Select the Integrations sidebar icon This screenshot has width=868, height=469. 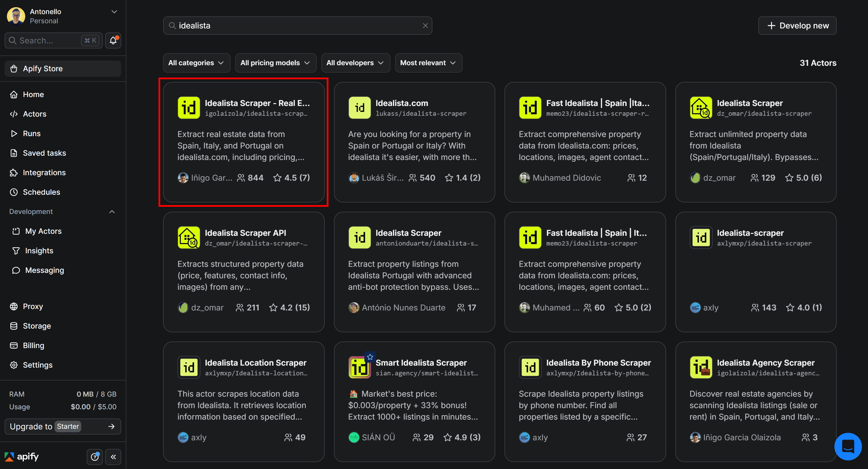[x=14, y=173]
